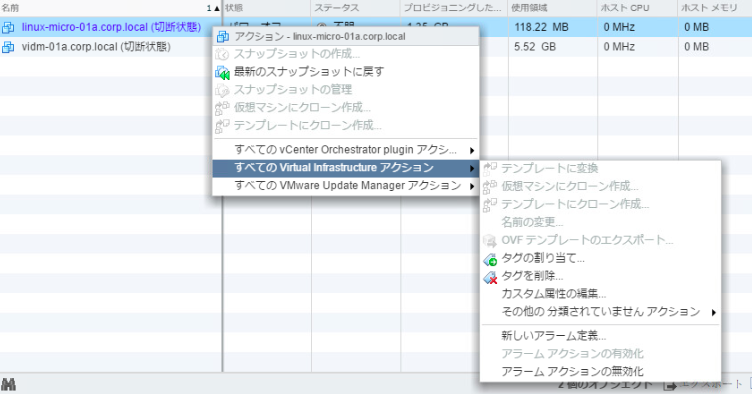This screenshot has height=394, width=752.
Task: Click the remove tag icon (タグを削除)
Action: [x=490, y=277]
